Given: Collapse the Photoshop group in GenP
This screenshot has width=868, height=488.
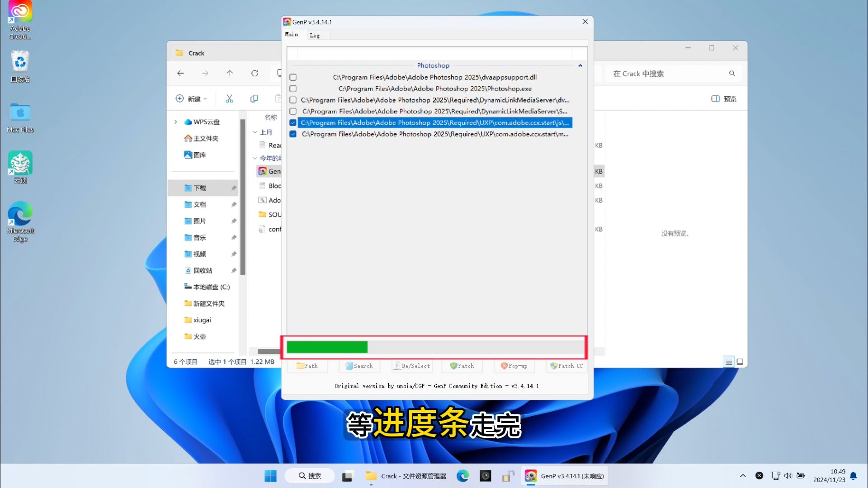Looking at the screenshot, I should coord(580,66).
